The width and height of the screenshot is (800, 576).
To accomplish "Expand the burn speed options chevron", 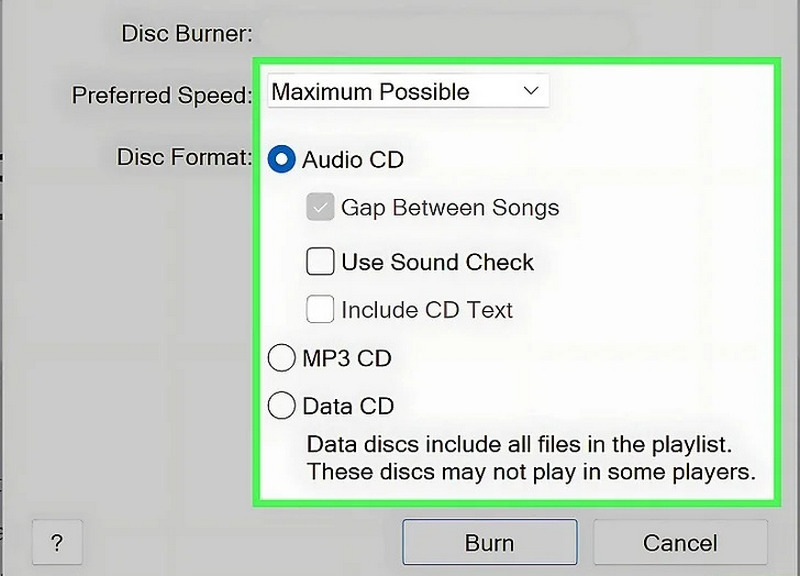I will [x=533, y=91].
